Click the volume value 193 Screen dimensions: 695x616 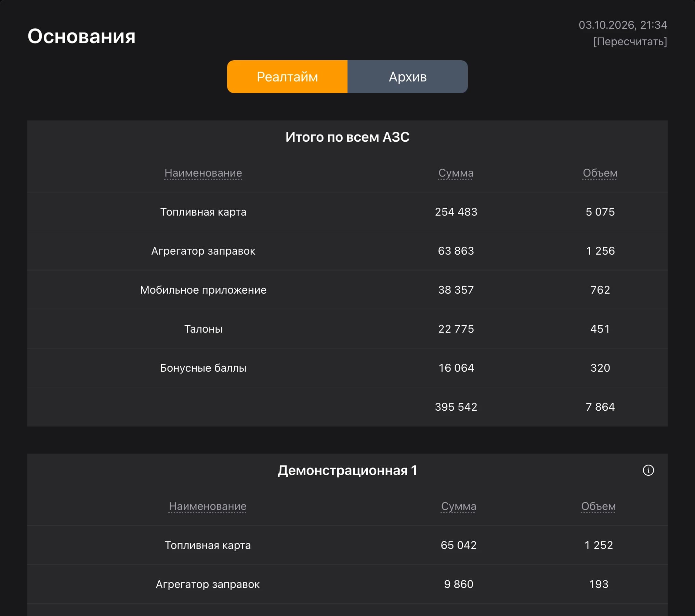coord(598,584)
